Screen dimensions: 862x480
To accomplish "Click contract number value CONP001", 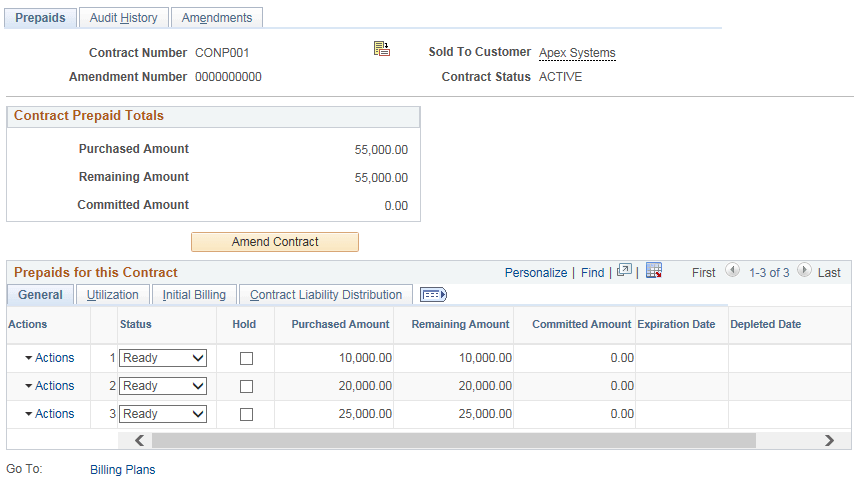I will coord(222,53).
